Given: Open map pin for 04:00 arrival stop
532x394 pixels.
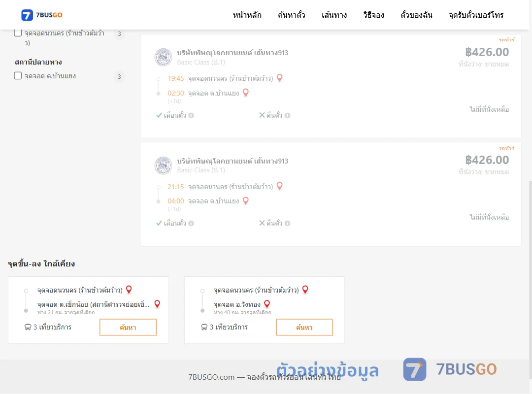Looking at the screenshot, I should click(x=246, y=200).
